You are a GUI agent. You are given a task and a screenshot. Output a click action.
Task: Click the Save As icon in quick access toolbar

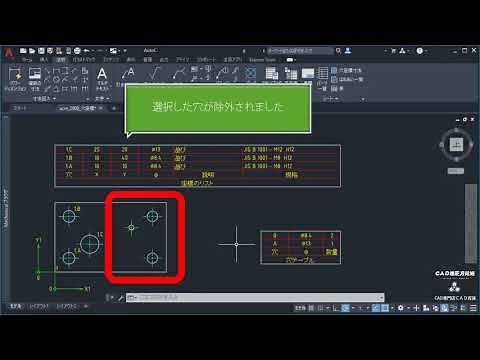pos(50,51)
